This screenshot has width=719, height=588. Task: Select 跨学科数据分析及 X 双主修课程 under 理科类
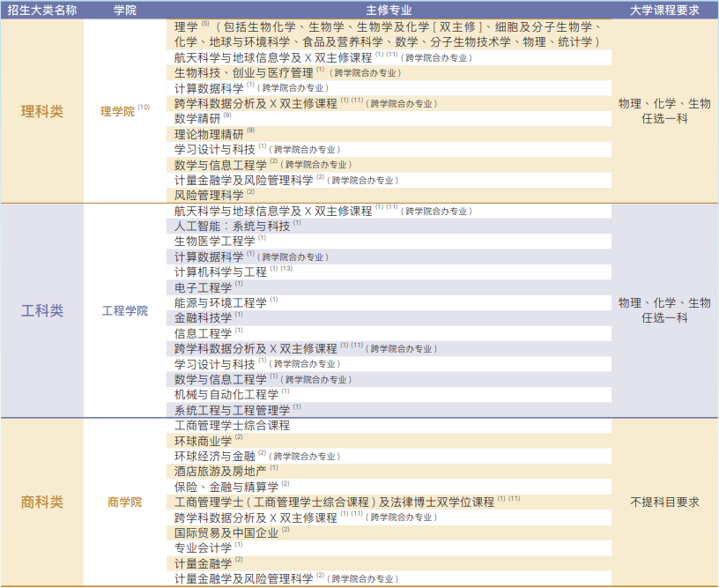[x=389, y=104]
